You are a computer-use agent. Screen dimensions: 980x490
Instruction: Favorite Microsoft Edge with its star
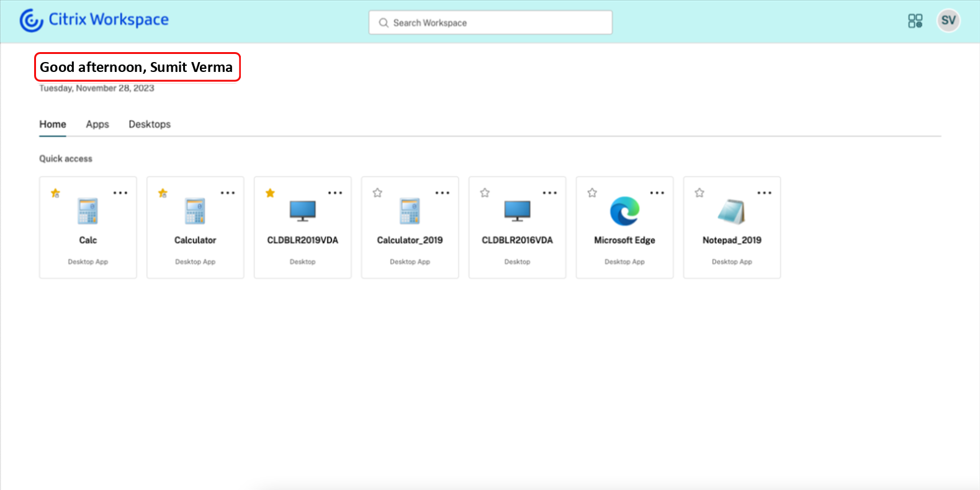592,193
